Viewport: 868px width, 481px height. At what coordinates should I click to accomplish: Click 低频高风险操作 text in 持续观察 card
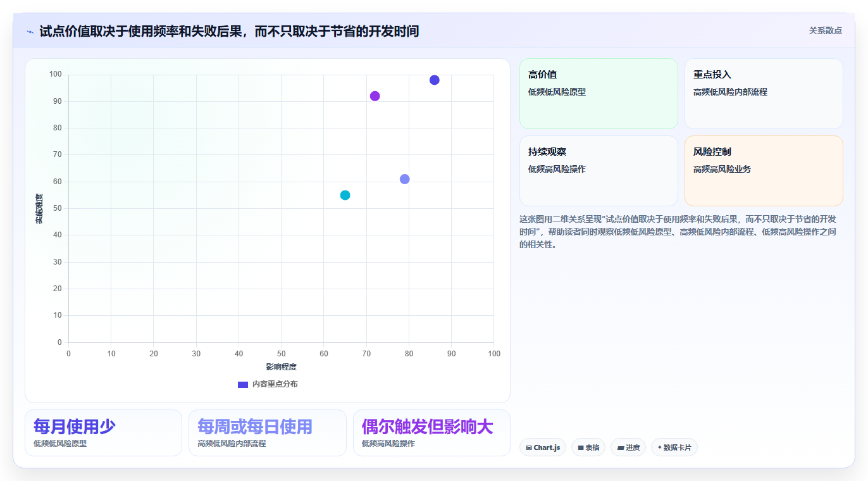[x=557, y=169]
